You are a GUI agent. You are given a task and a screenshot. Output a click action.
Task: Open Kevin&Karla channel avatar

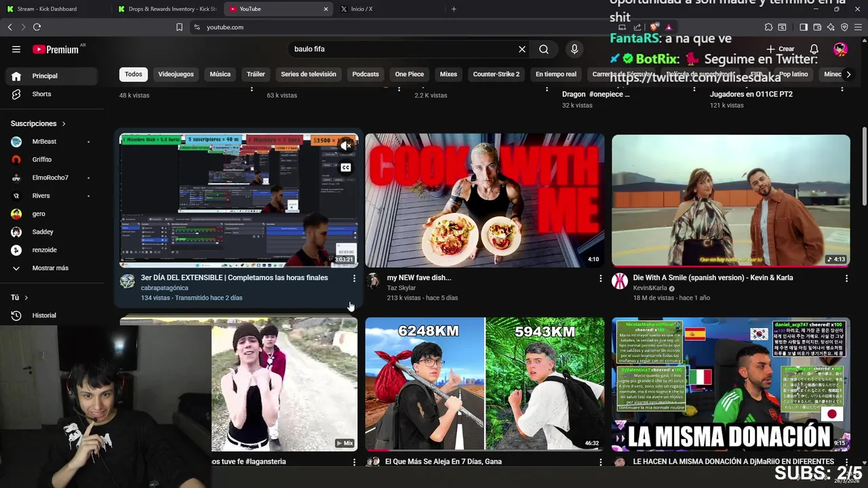tap(620, 281)
